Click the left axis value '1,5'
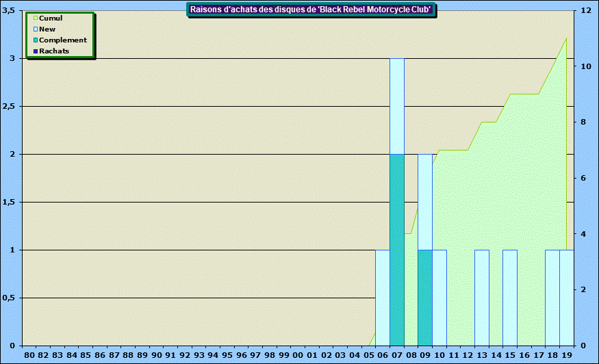 9,203
